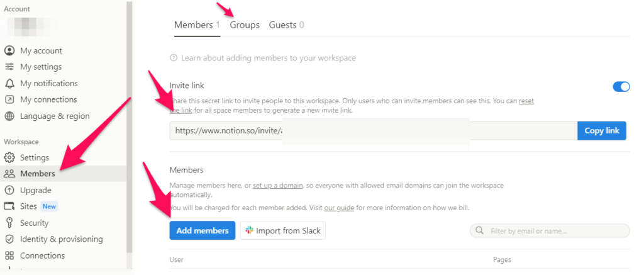Open workspace Settings gear icon
The image size is (644, 275).
(9, 158)
